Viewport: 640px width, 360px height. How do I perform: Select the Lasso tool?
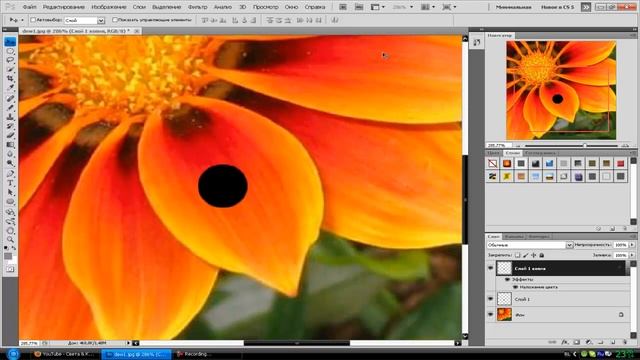click(x=10, y=60)
